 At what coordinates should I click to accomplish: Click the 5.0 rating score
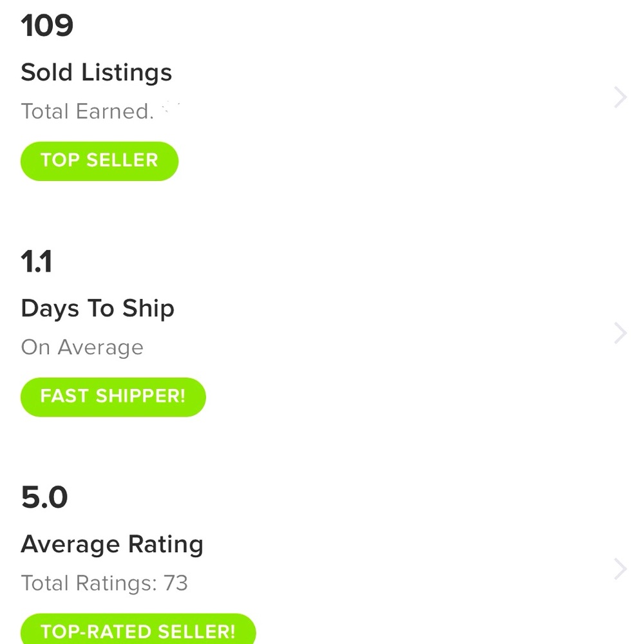[x=44, y=498]
